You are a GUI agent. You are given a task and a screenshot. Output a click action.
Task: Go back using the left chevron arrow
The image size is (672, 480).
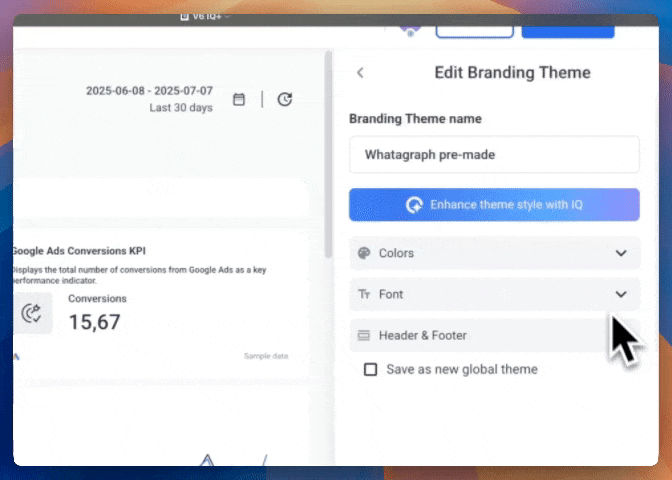pyautogui.click(x=360, y=73)
